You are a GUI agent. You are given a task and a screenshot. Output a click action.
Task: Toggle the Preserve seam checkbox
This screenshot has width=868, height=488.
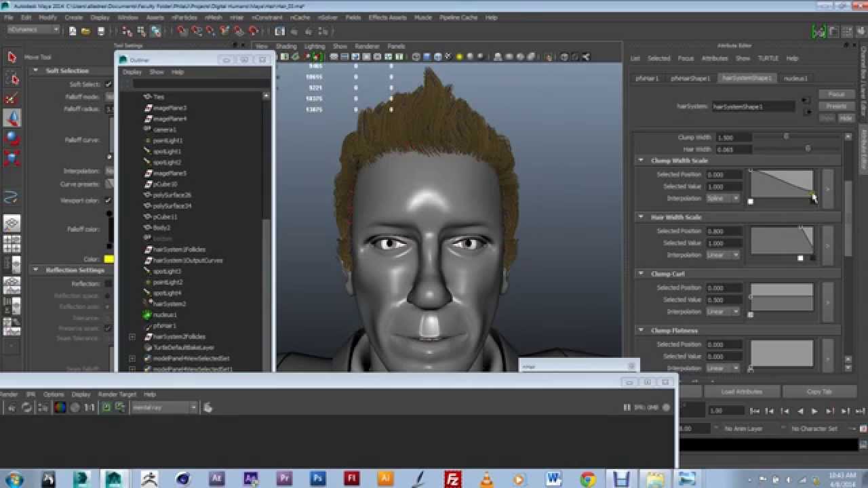click(108, 329)
